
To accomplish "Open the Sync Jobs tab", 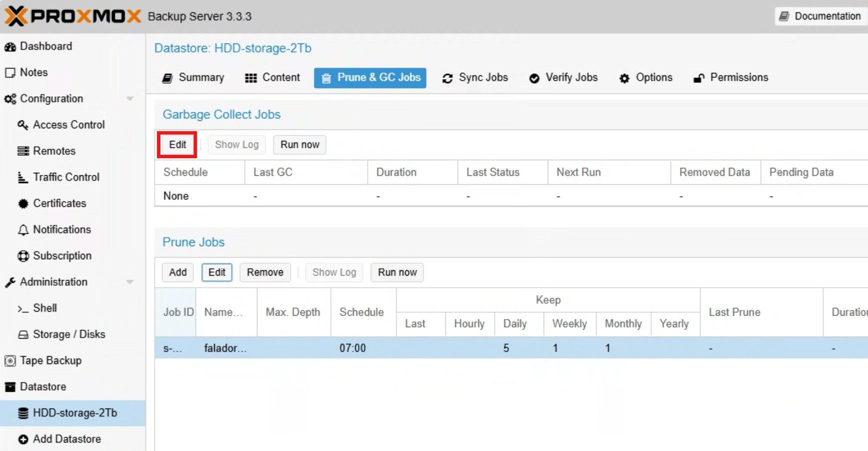I will (475, 78).
